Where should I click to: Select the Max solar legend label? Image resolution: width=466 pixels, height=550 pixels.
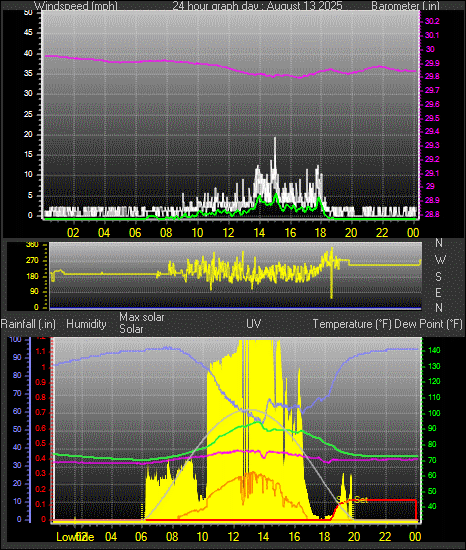(x=142, y=317)
